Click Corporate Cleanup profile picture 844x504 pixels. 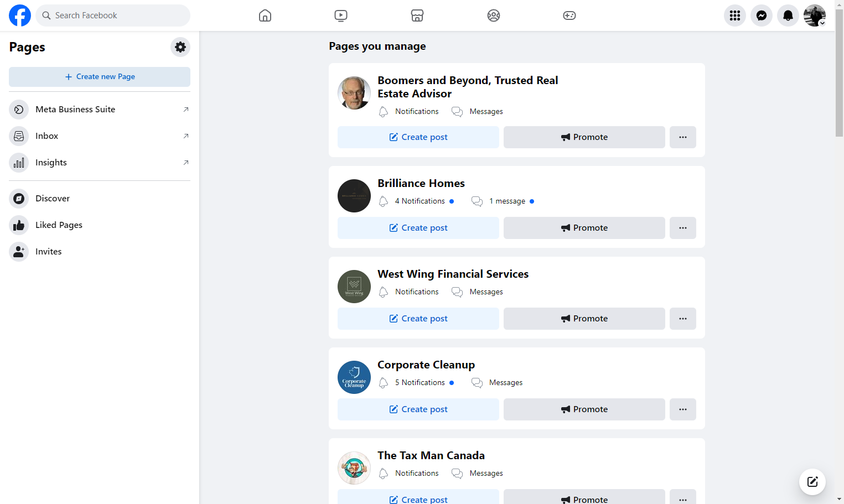[354, 377]
